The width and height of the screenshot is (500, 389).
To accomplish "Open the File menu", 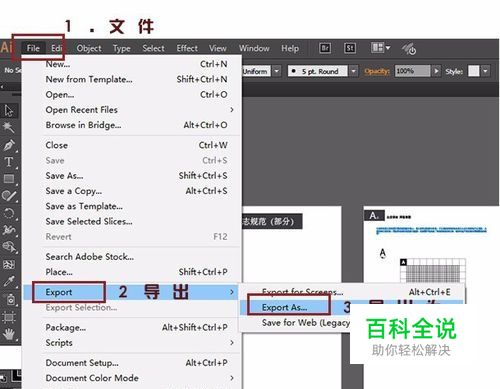I will coord(33,48).
